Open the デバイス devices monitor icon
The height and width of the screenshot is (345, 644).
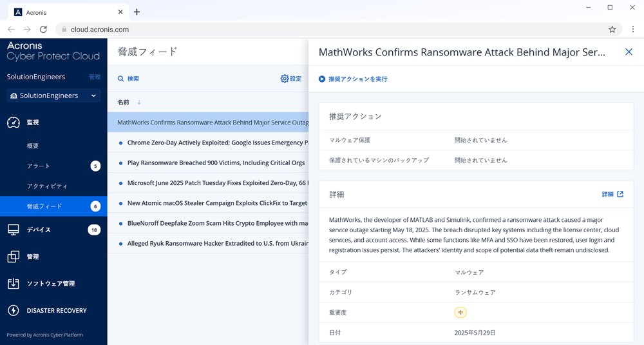14,230
